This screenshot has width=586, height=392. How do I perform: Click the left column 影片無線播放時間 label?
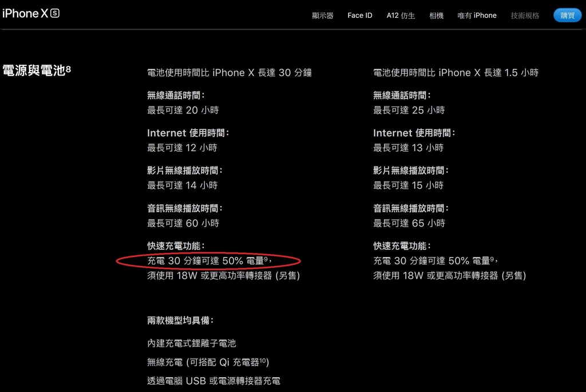coord(185,171)
